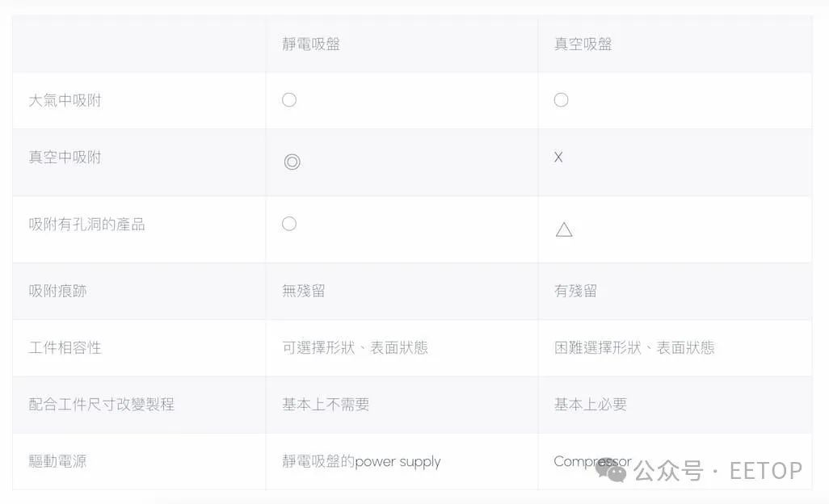Click the 吸附痕跡 row label
The image size is (829, 504).
tap(57, 291)
